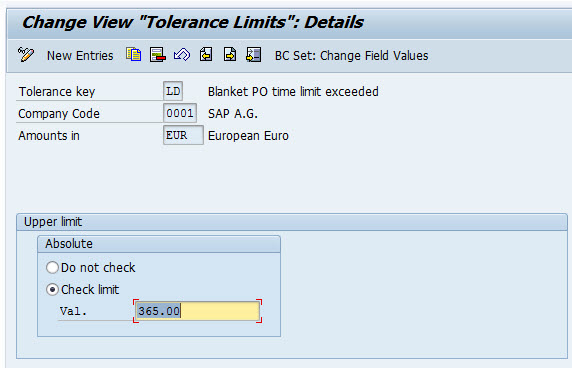The width and height of the screenshot is (572, 368).
Task: Click the Val. input field showing 365.00
Action: [x=197, y=311]
